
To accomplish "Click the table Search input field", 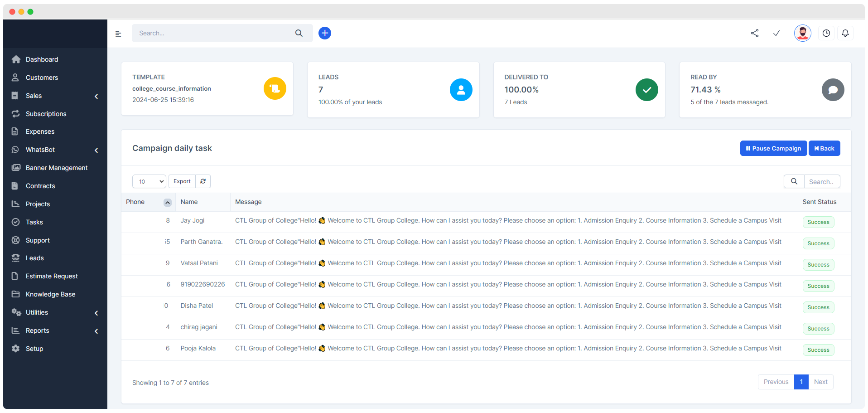I will pyautogui.click(x=821, y=182).
